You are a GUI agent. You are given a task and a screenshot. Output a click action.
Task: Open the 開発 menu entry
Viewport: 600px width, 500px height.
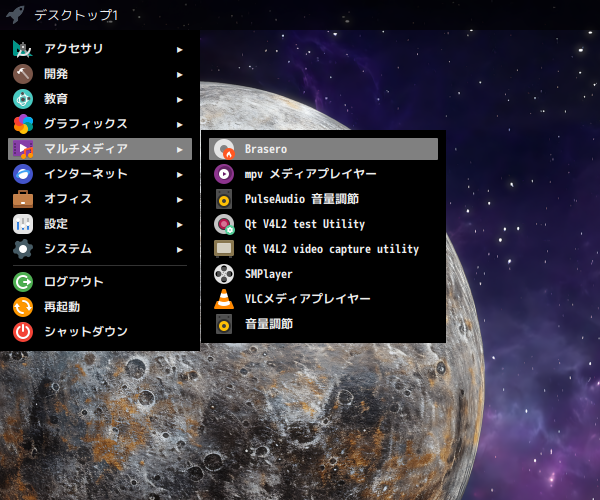pos(100,74)
